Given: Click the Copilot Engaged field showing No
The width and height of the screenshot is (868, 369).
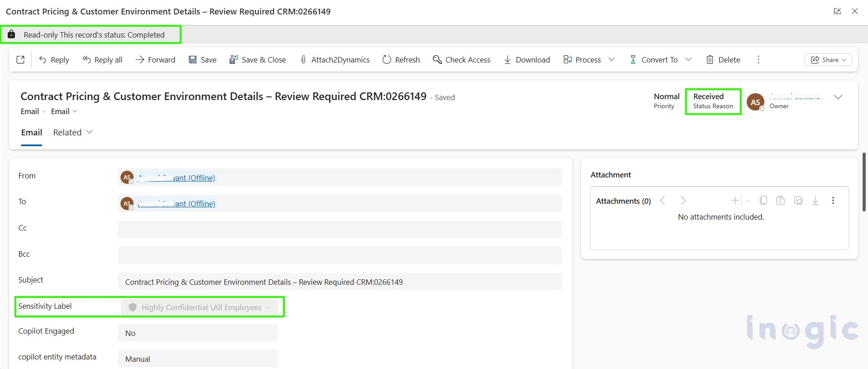Looking at the screenshot, I should coord(198,333).
